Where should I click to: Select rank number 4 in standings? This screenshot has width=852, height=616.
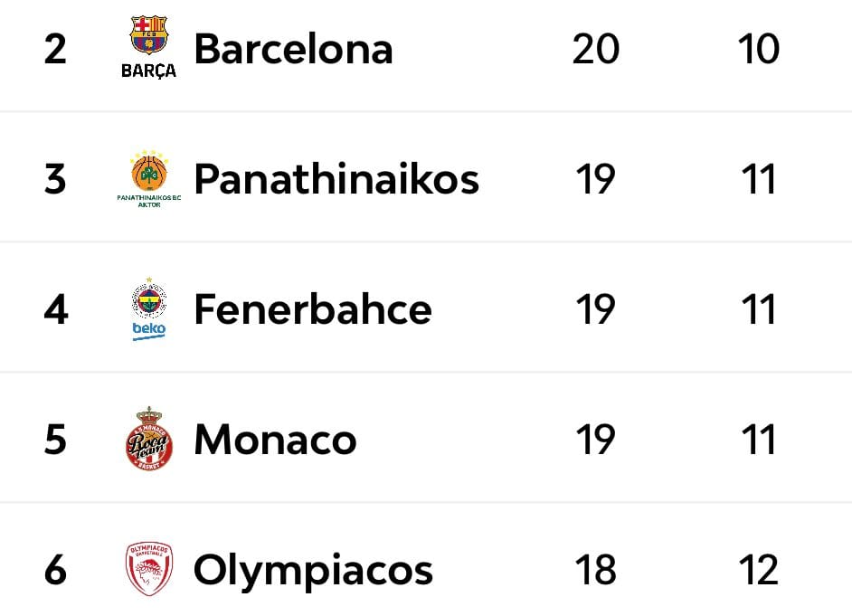point(56,309)
